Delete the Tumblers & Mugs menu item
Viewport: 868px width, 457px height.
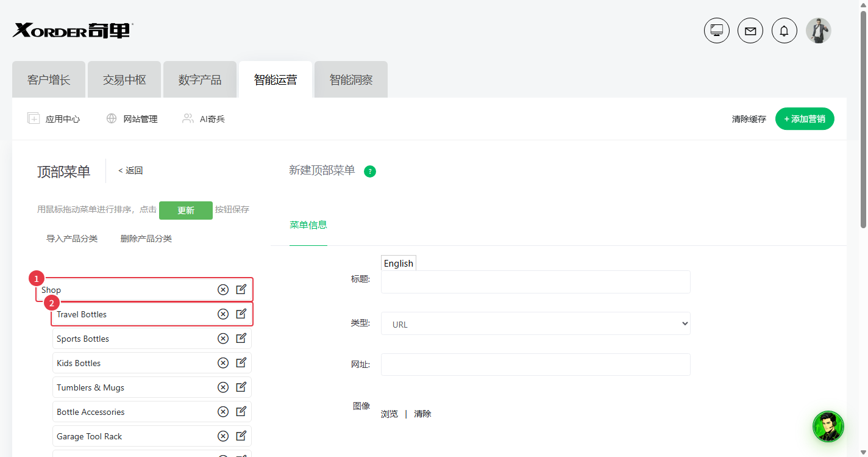pyautogui.click(x=223, y=387)
